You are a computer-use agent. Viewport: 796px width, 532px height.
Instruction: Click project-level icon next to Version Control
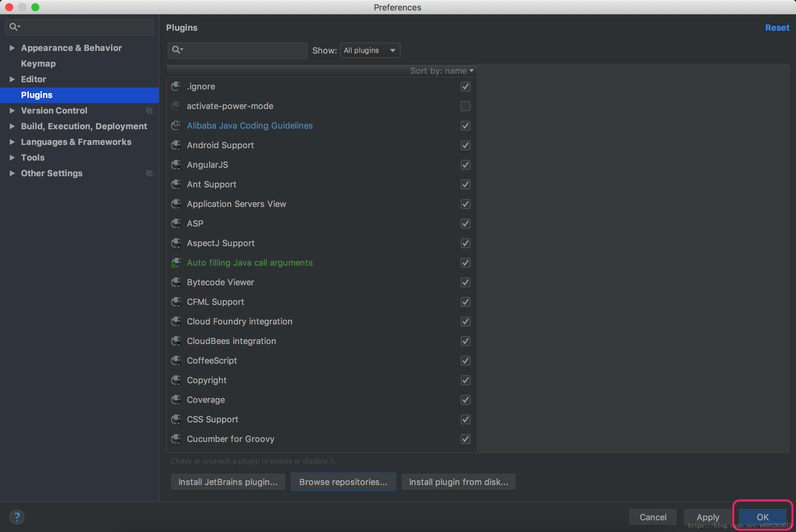(x=149, y=111)
